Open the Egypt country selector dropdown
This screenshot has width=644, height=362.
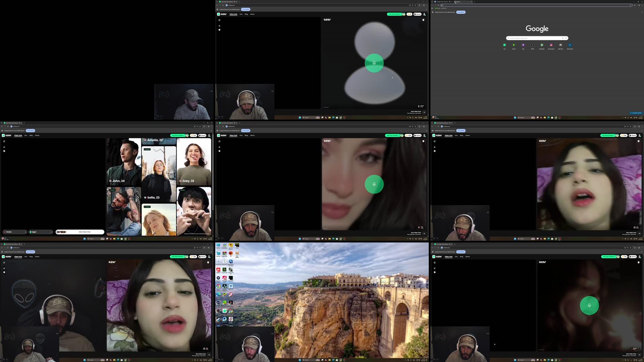(41, 232)
